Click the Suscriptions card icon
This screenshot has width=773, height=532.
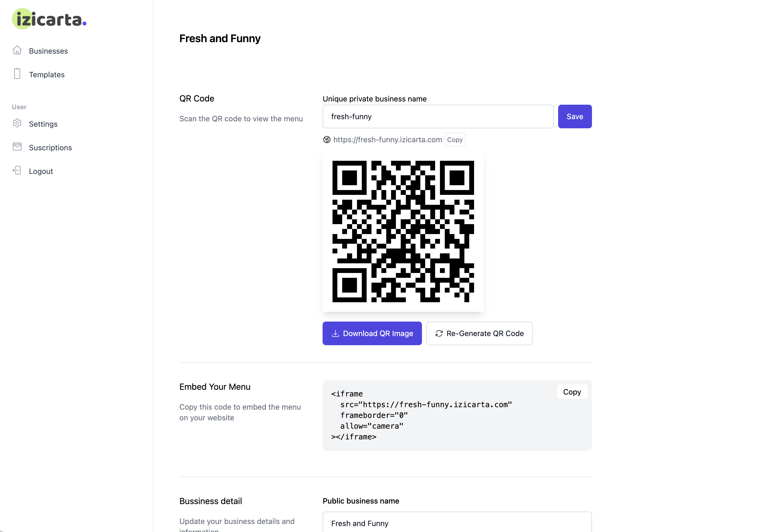pyautogui.click(x=17, y=147)
